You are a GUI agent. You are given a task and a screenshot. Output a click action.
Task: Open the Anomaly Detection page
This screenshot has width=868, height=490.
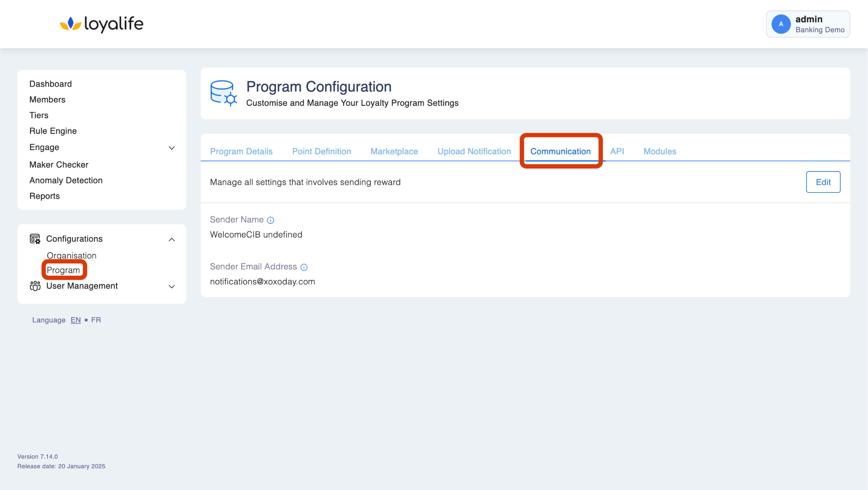pos(66,180)
